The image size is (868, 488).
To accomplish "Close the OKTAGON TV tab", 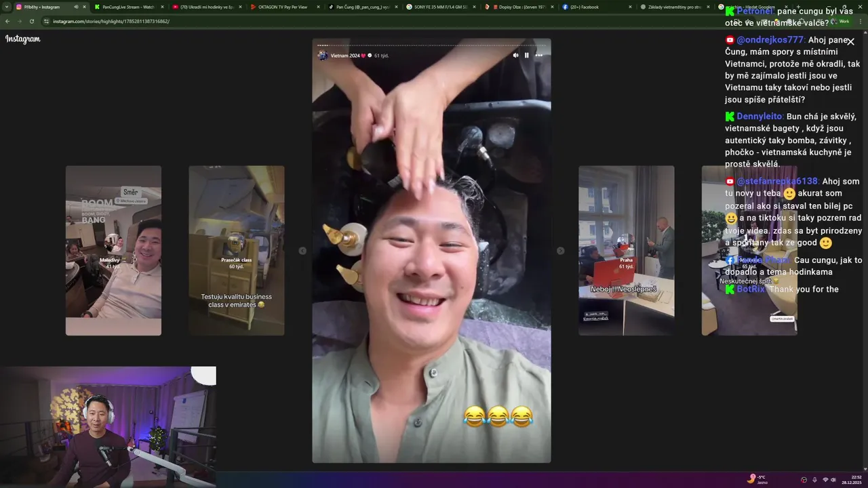I will pyautogui.click(x=317, y=7).
